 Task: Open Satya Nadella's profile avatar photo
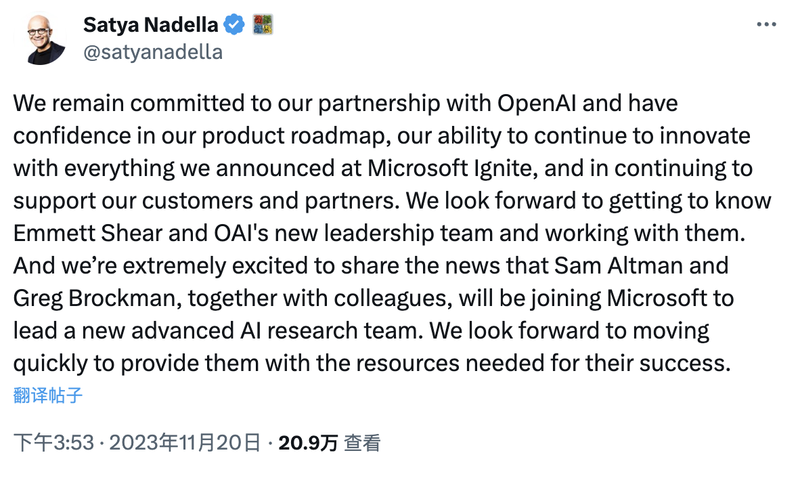pyautogui.click(x=45, y=39)
